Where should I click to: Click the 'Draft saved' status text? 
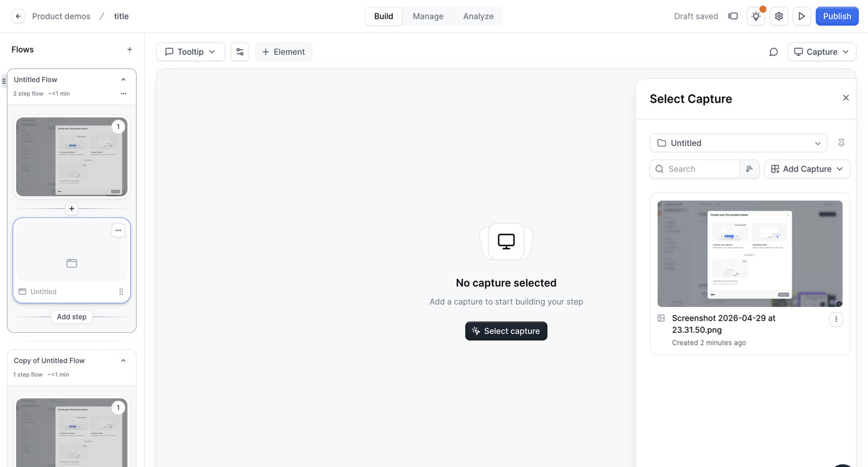coord(696,16)
